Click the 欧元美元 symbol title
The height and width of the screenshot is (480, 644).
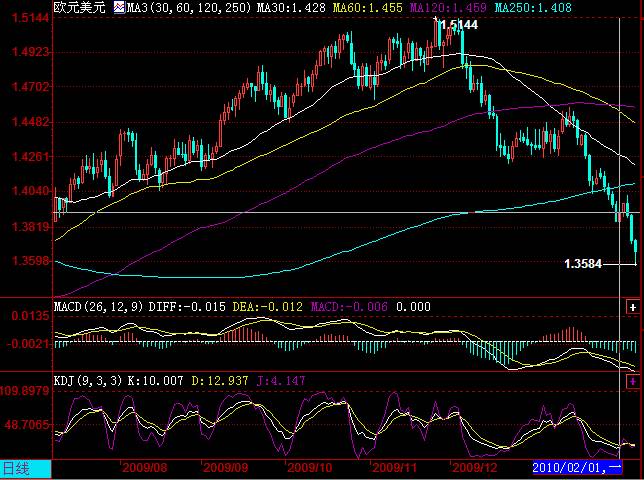point(80,7)
